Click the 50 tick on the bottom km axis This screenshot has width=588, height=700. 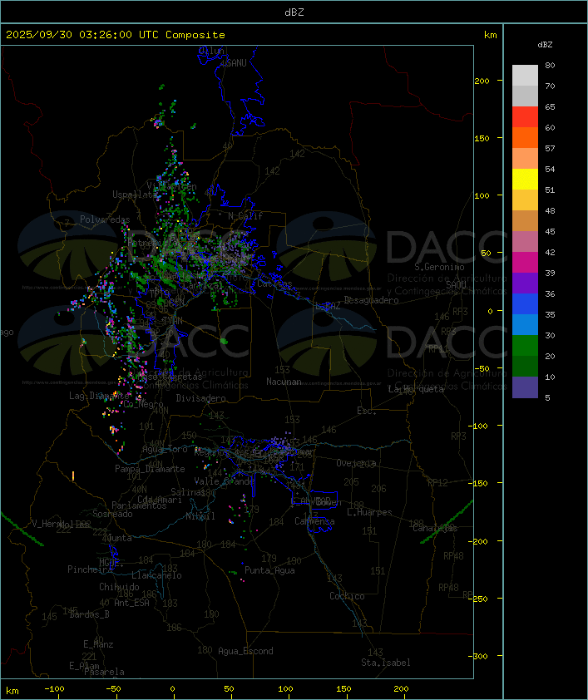(x=229, y=689)
